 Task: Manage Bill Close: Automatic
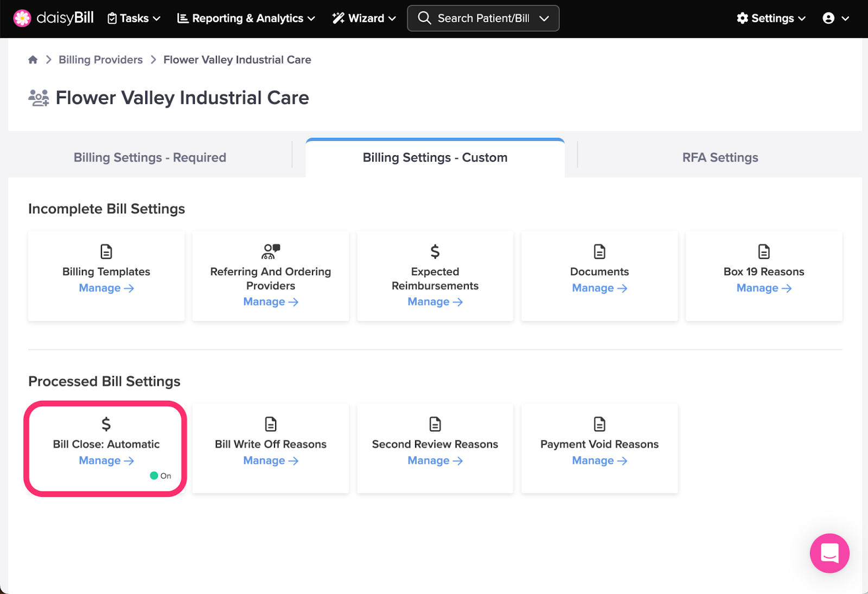106,461
